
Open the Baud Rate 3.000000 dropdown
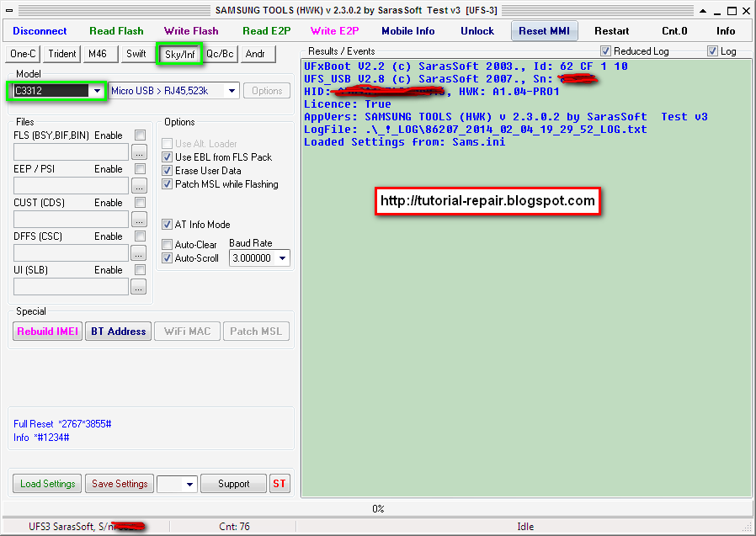282,258
